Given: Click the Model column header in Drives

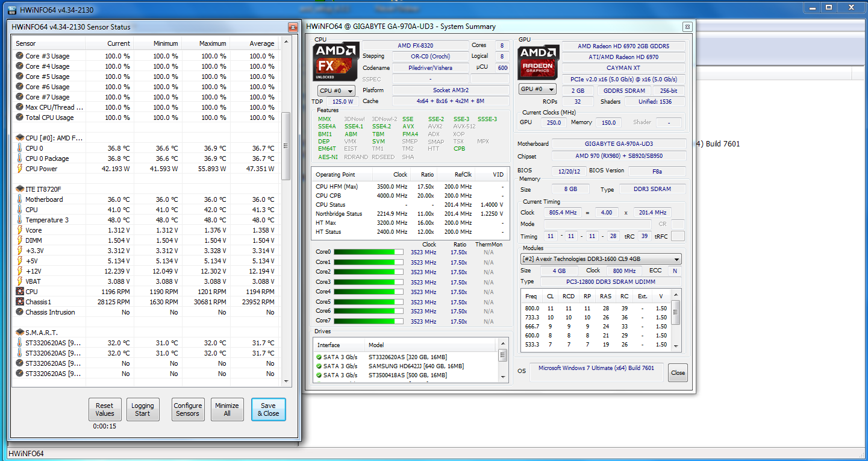Looking at the screenshot, I should pyautogui.click(x=431, y=345).
